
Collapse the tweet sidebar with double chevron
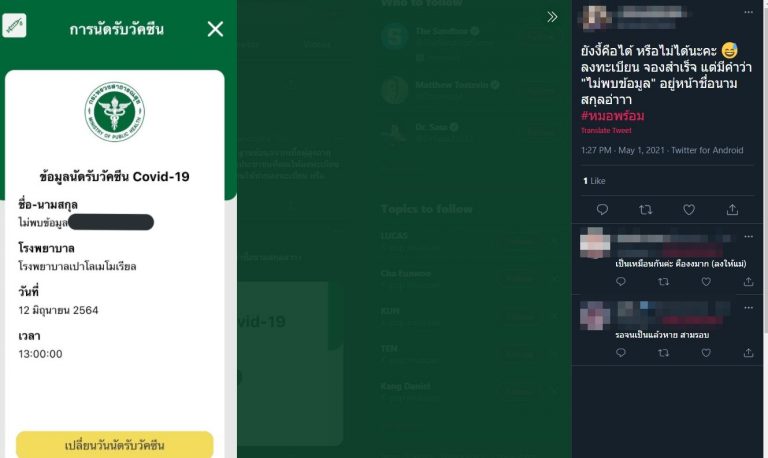coord(552,17)
